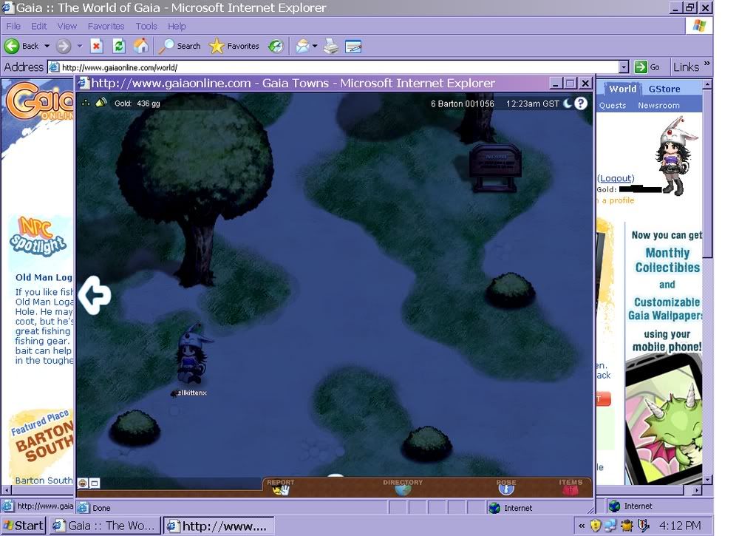The height and width of the screenshot is (536, 756).
Task: Click the emote face icon bottom-left of game
Action: click(83, 483)
